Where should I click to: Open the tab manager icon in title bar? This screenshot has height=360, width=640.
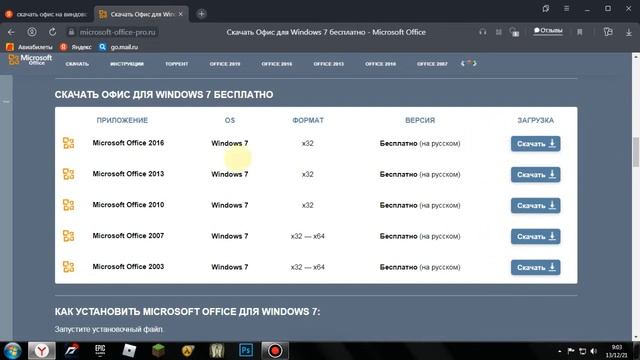(546, 8)
